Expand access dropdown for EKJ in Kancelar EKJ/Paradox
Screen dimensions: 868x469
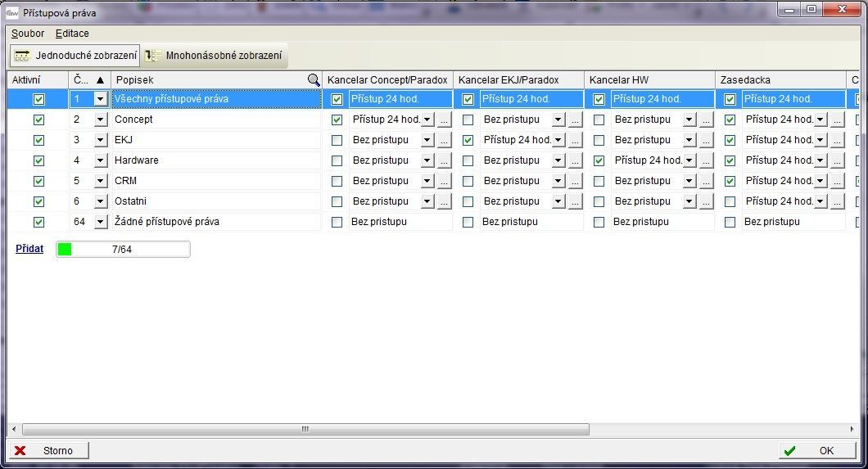tap(558, 140)
